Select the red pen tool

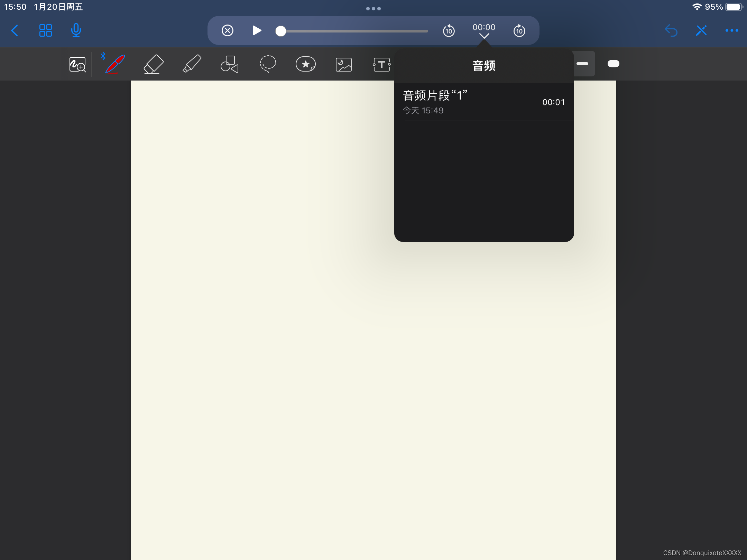[x=115, y=64]
